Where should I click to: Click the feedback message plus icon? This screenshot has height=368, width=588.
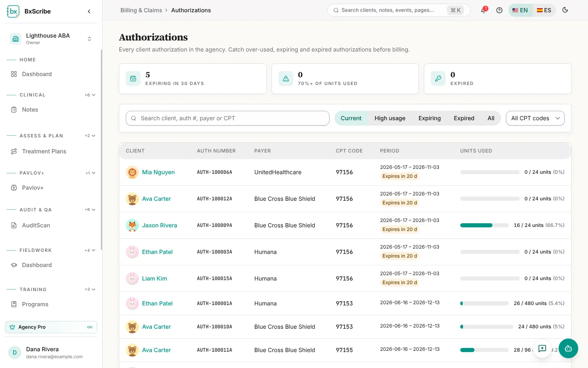pyautogui.click(x=542, y=348)
